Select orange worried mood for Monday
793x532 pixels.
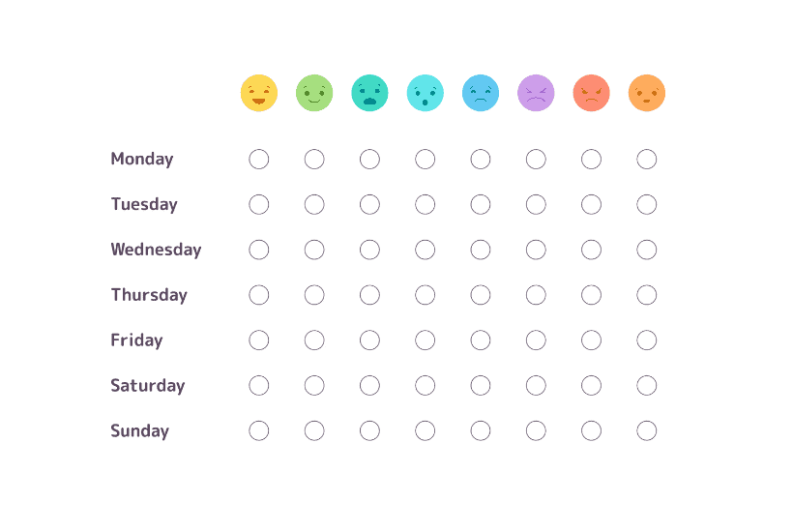point(646,160)
